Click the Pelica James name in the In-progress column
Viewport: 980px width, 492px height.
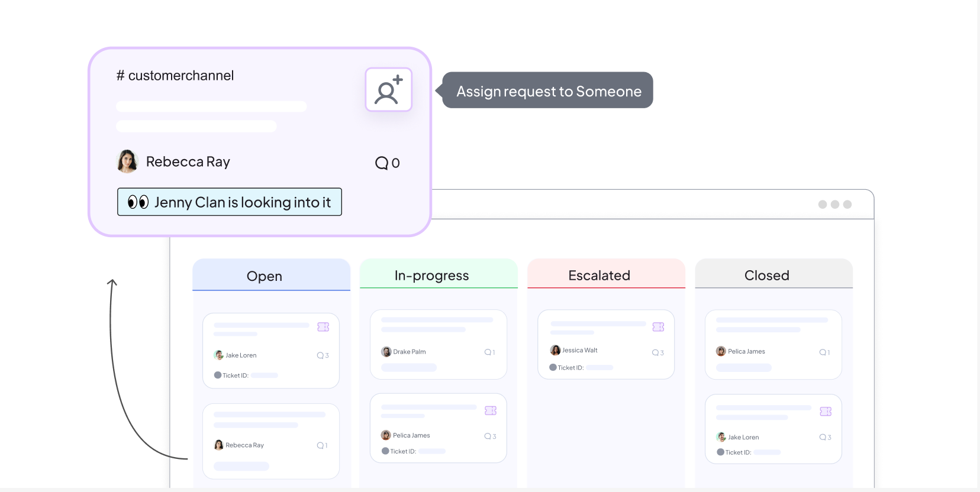pyautogui.click(x=411, y=435)
